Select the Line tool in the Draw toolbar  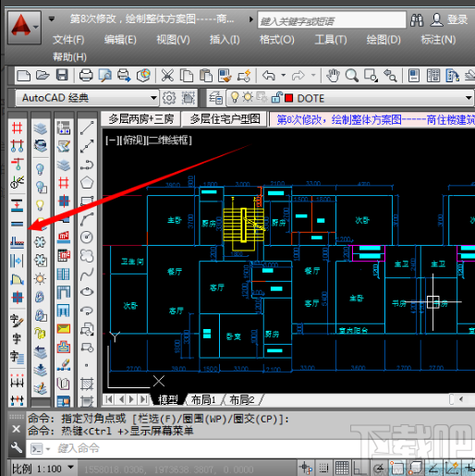coord(87,128)
